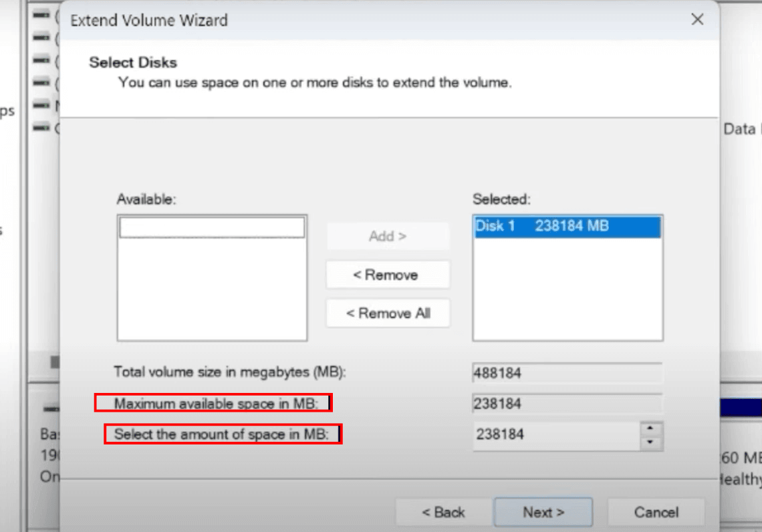
Task: Click the bottom drive icon in the volume list
Action: (41, 127)
